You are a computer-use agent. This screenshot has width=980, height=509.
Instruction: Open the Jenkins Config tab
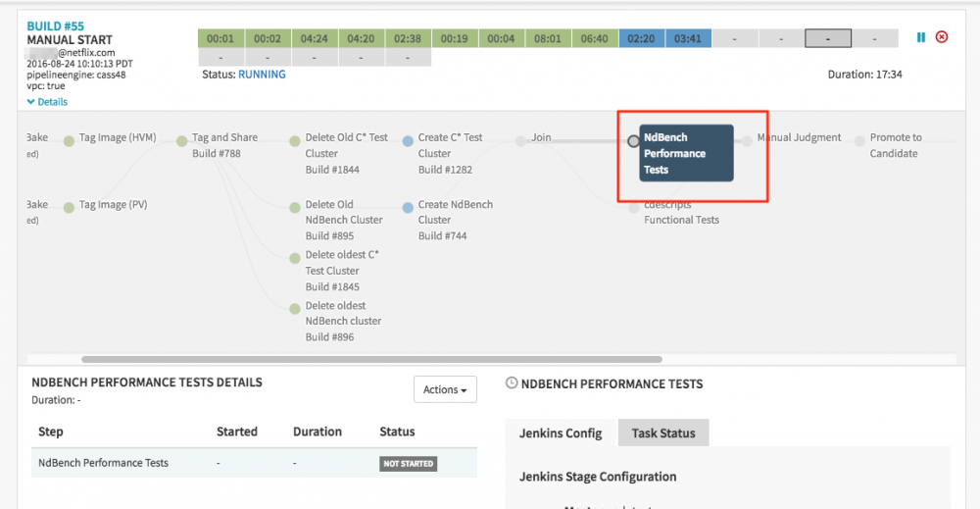click(562, 433)
